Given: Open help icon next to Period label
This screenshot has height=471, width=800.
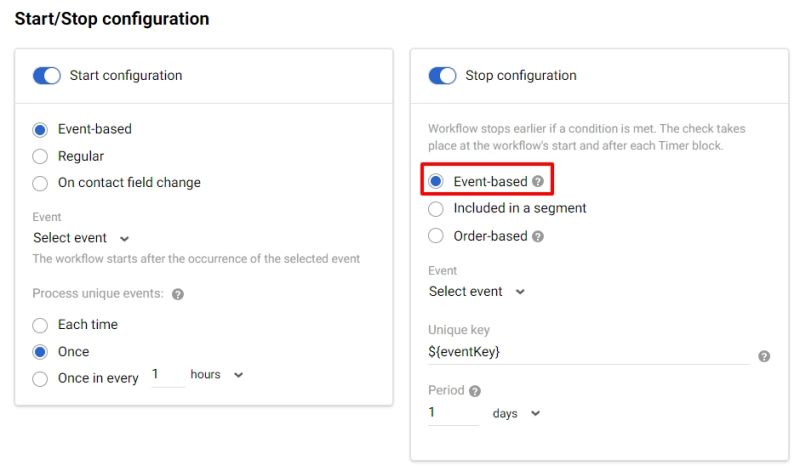Looking at the screenshot, I should (475, 391).
